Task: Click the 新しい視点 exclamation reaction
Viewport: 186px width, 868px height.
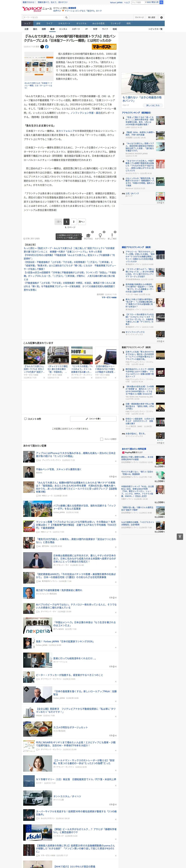Action: (x=112, y=236)
